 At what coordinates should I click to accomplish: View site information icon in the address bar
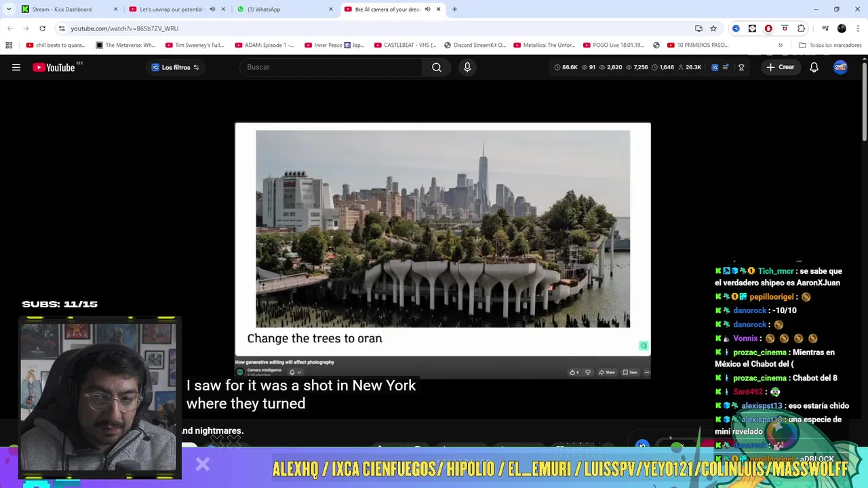(62, 28)
